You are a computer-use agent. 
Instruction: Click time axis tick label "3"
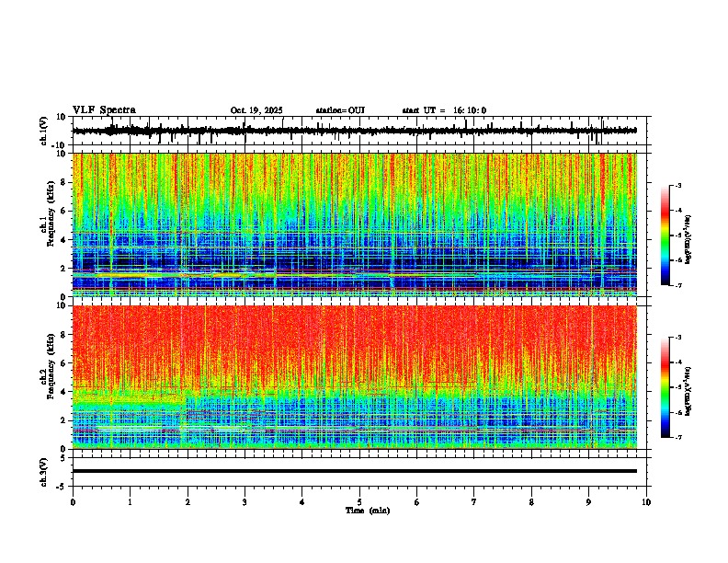pyautogui.click(x=245, y=502)
